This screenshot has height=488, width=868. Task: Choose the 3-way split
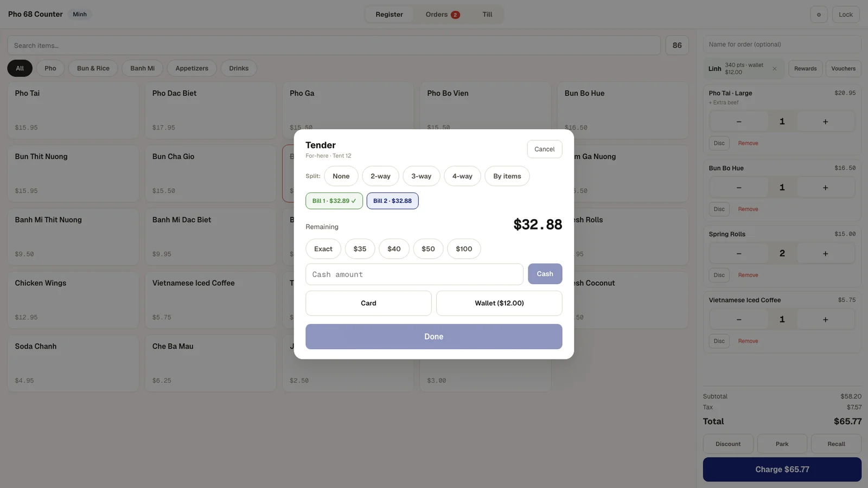coord(422,176)
